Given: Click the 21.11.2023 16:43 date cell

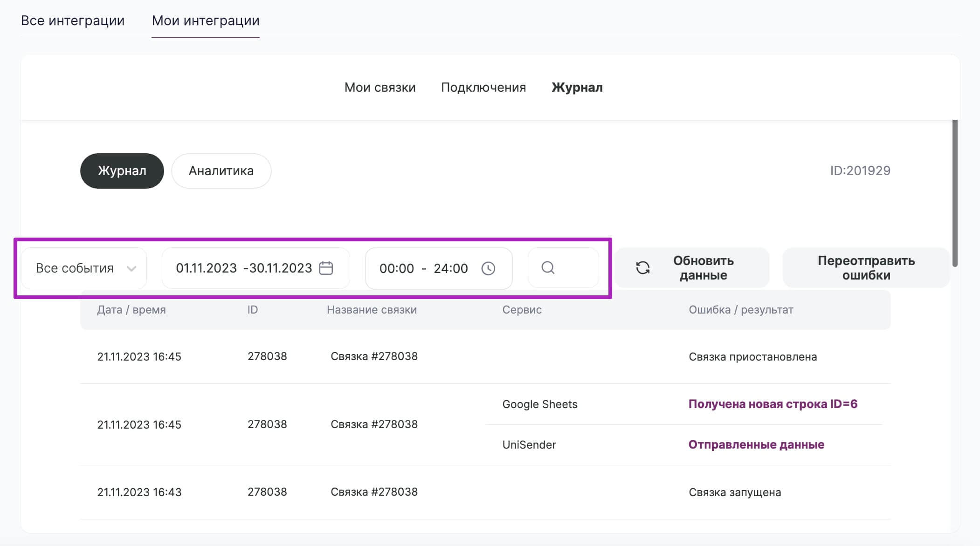Looking at the screenshot, I should [x=139, y=492].
